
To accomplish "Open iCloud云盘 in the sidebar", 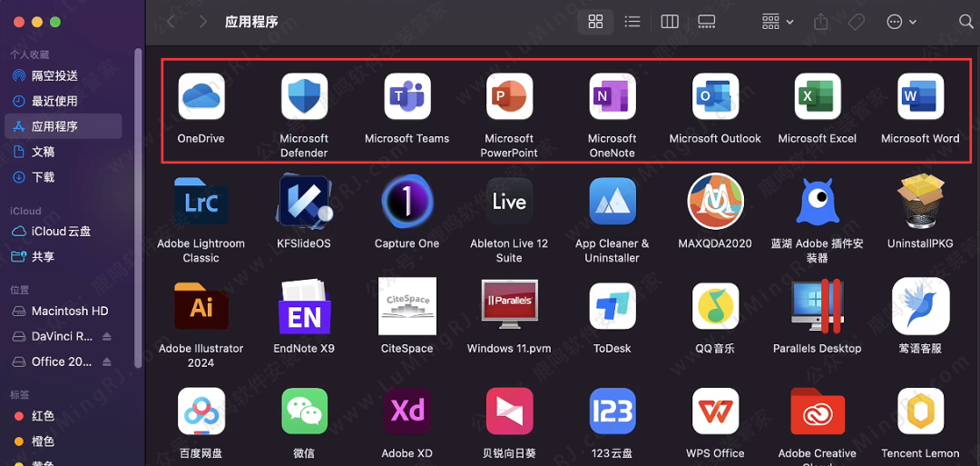I will tap(64, 232).
